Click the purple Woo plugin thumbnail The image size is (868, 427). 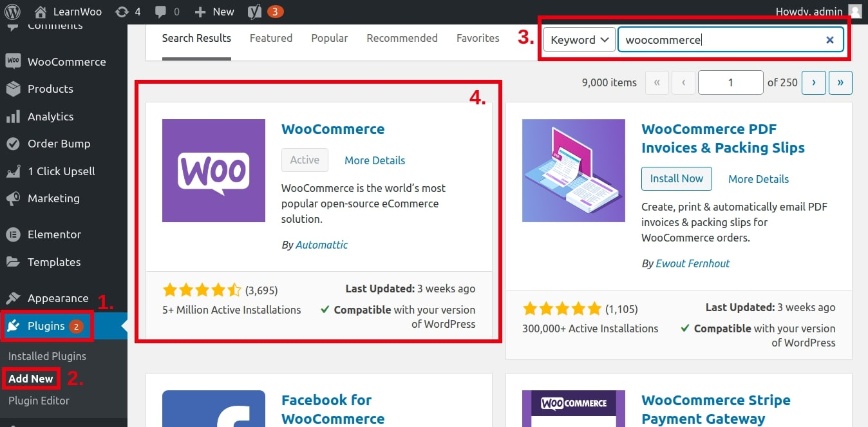click(214, 171)
